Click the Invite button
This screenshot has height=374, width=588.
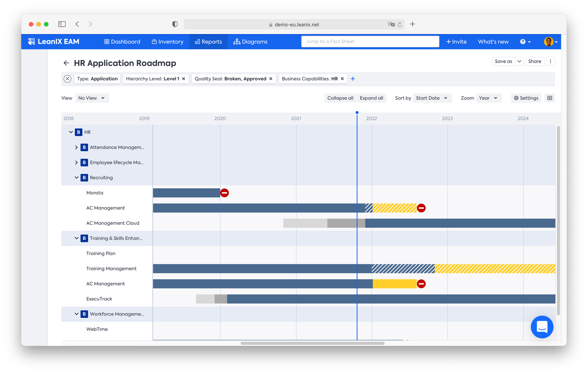(456, 42)
